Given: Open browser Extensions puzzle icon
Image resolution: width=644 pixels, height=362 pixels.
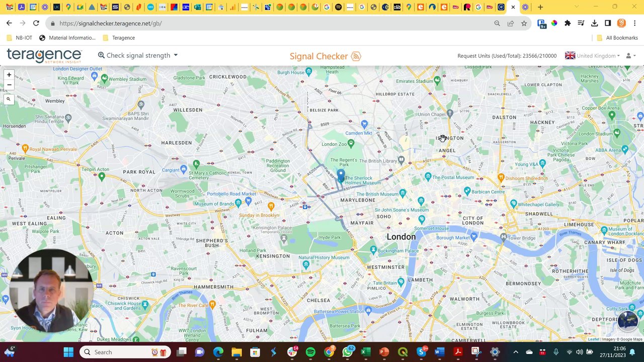Looking at the screenshot, I should point(568,23).
